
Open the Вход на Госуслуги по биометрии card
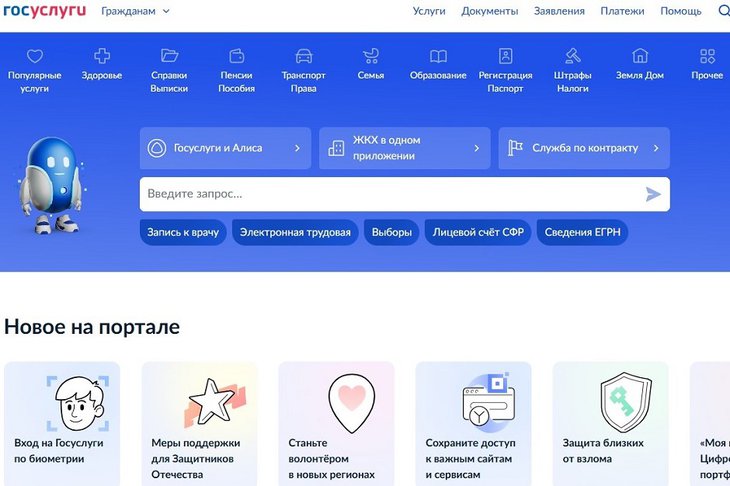(x=62, y=424)
